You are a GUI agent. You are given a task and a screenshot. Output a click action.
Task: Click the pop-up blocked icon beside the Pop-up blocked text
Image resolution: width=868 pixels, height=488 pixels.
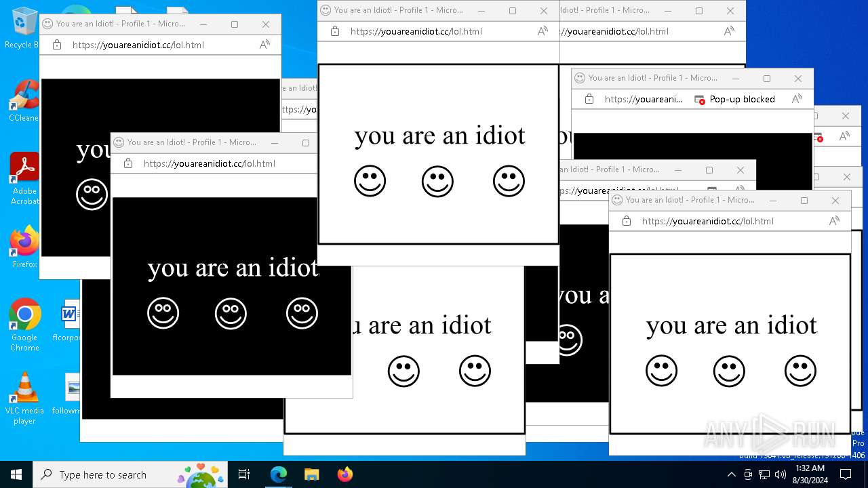(699, 100)
